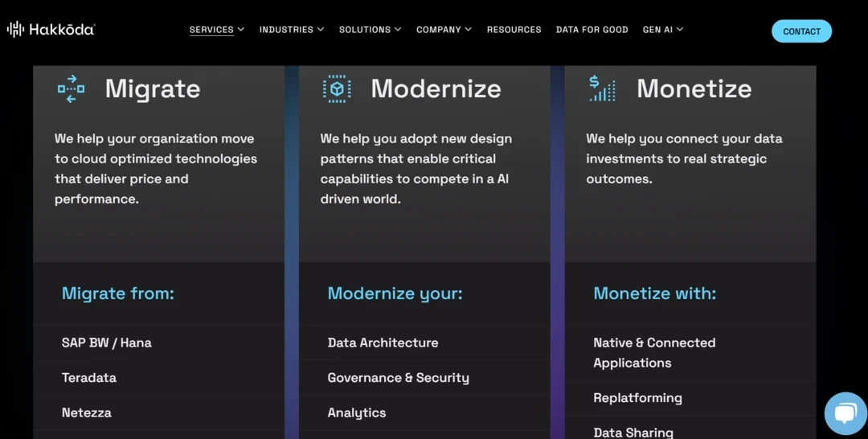Click the Hakkoda logo in header
Image resolution: width=868 pixels, height=439 pixels.
click(x=51, y=30)
